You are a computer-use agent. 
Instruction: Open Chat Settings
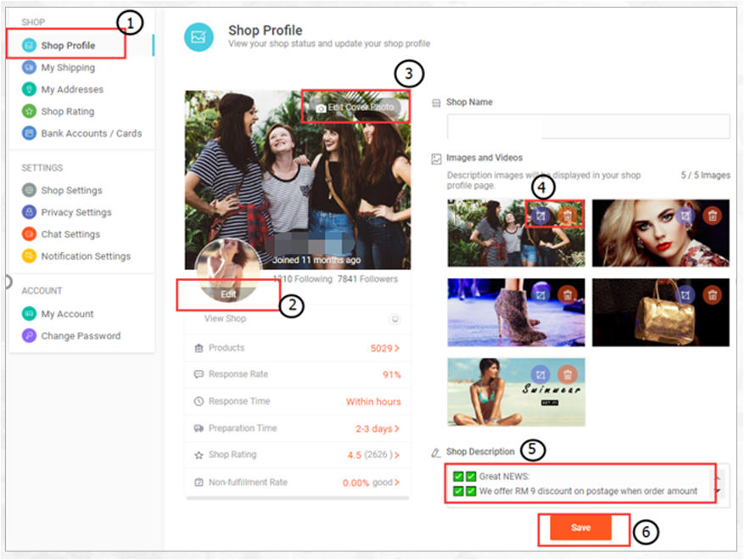70,234
